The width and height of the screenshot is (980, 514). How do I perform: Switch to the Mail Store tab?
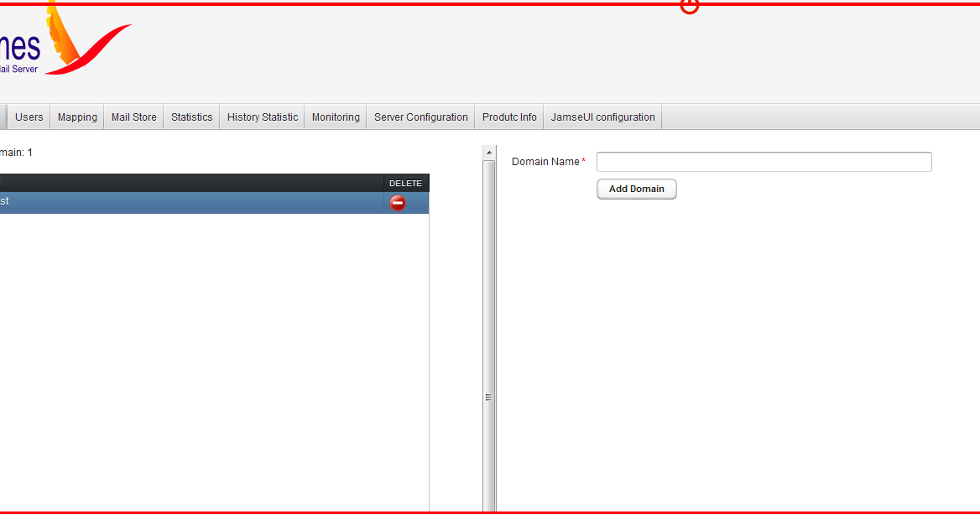[x=133, y=117]
